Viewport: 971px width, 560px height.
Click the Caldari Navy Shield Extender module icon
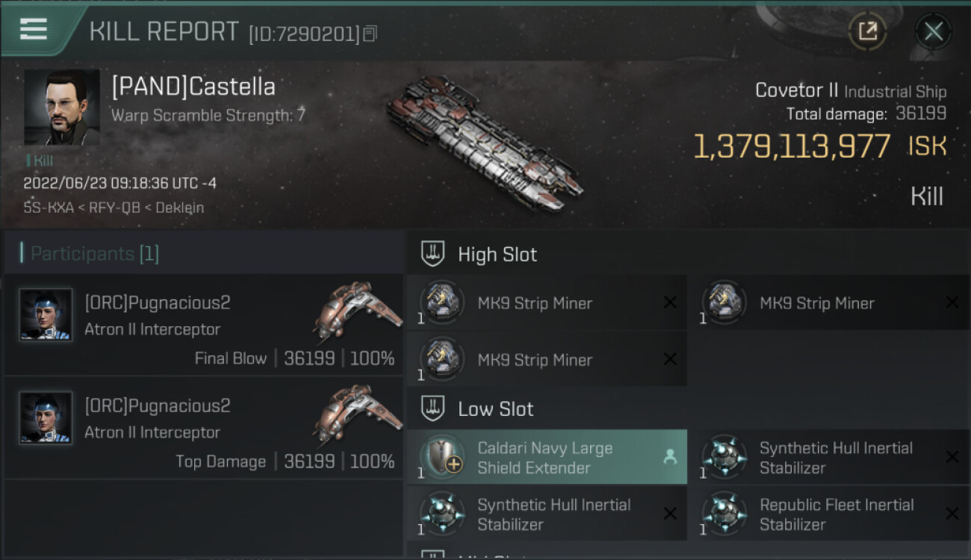(x=442, y=458)
